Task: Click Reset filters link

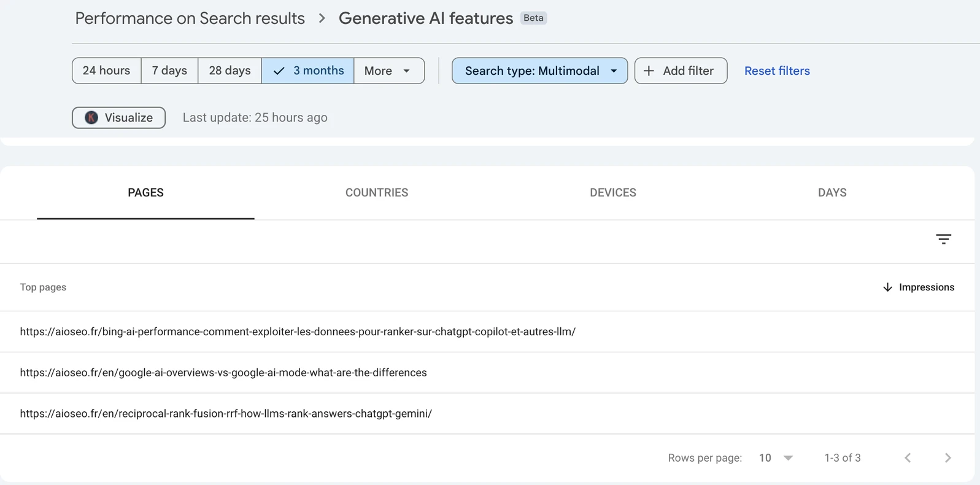Action: 777,71
